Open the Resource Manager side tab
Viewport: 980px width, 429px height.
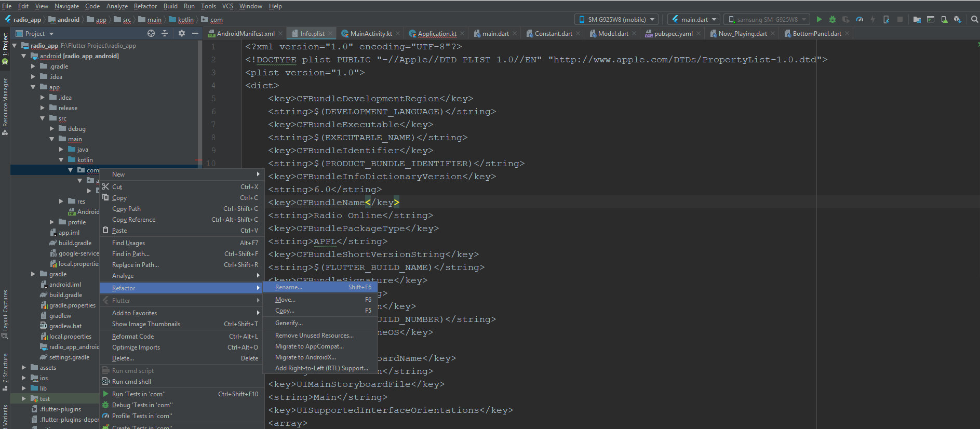point(5,106)
